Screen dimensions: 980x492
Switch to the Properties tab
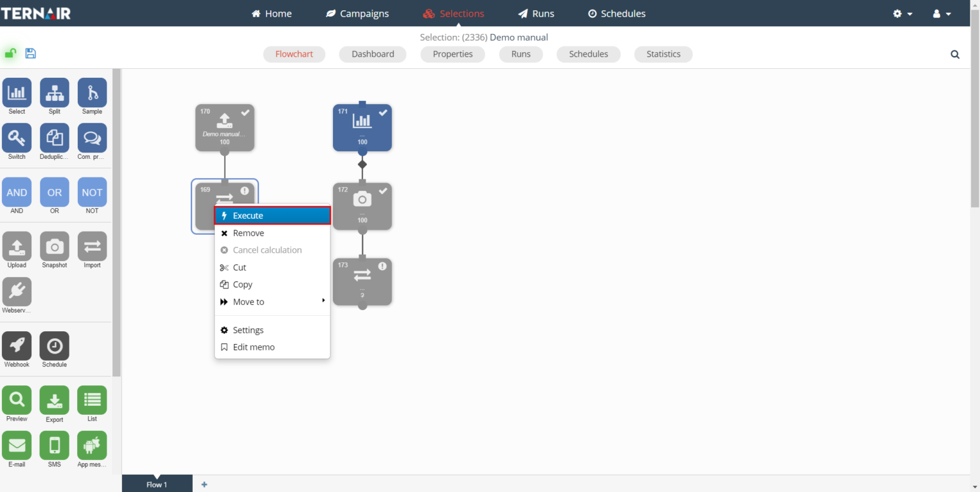pyautogui.click(x=452, y=54)
